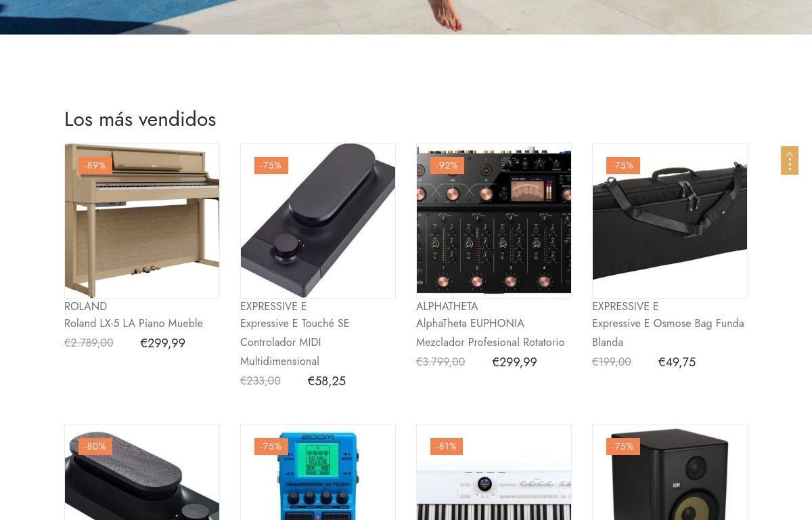Click the ROLAND brand label
Screen dimensions: 812x520
[x=86, y=306]
